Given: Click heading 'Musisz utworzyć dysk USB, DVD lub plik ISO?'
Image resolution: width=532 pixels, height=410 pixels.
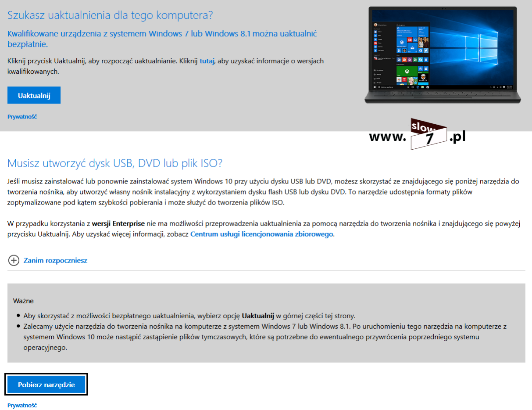Looking at the screenshot, I should pos(115,163).
